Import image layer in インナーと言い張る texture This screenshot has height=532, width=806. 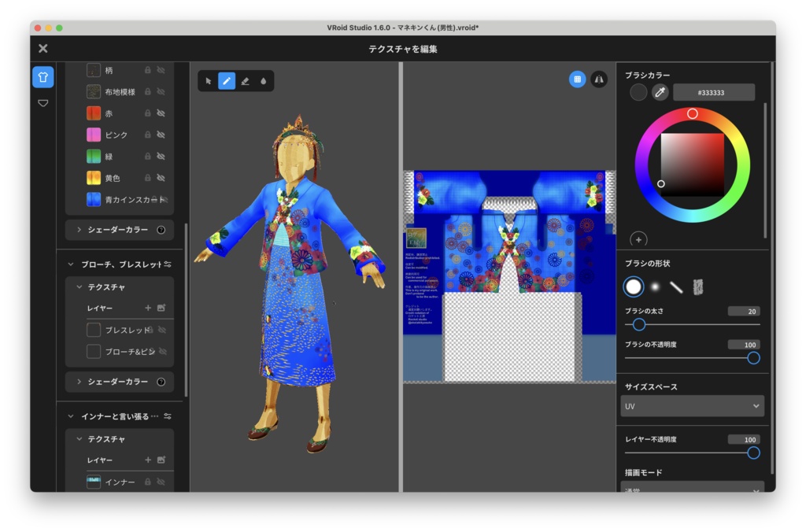[x=161, y=460]
